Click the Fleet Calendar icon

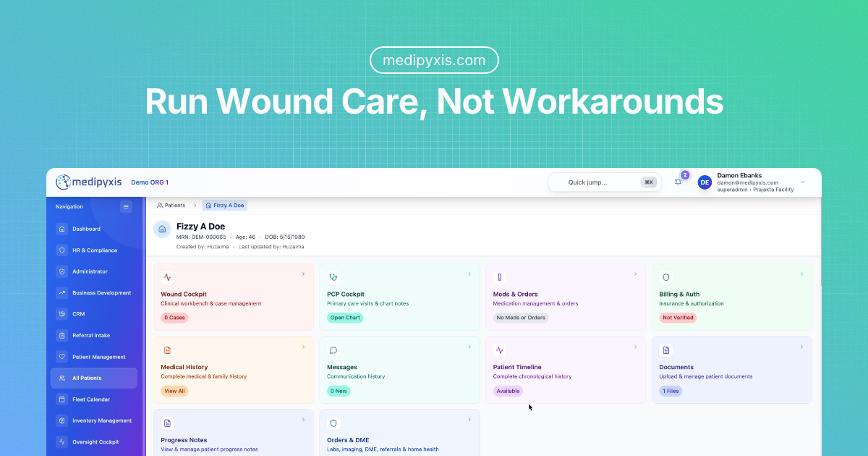(x=62, y=400)
